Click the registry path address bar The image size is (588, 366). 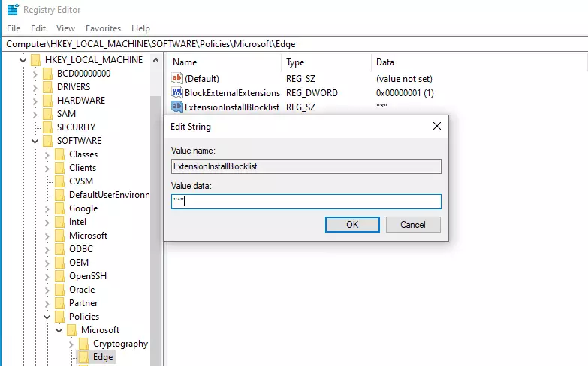[x=294, y=44]
